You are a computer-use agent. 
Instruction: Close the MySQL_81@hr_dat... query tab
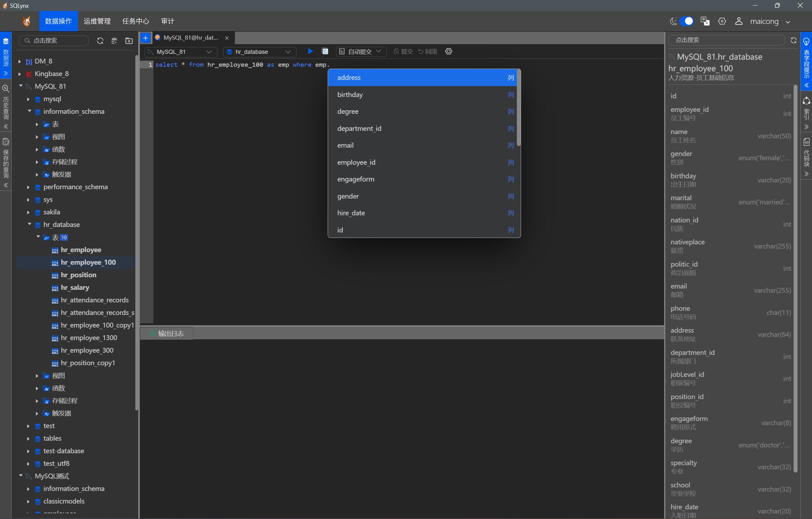coord(227,38)
